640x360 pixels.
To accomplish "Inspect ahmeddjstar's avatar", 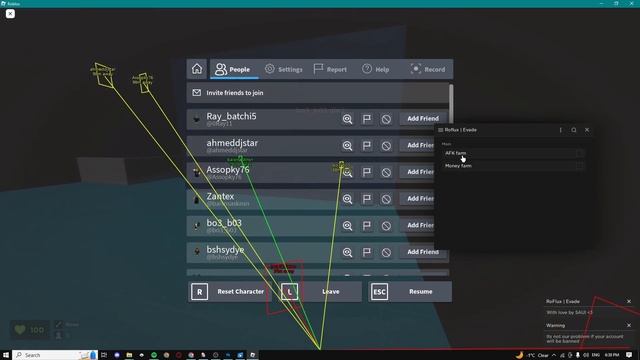I will [x=347, y=145].
